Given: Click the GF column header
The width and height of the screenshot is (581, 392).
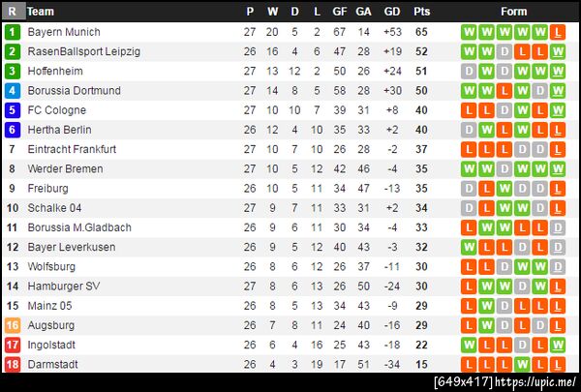Looking at the screenshot, I should pos(339,12).
